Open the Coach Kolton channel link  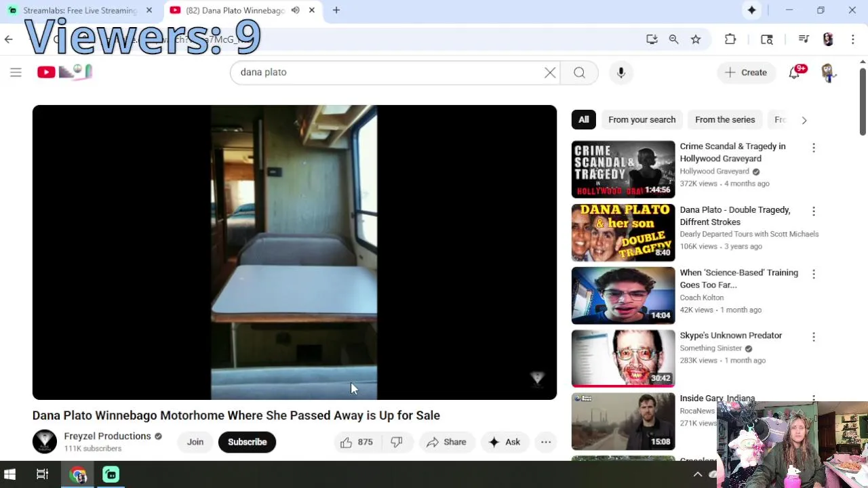702,298
